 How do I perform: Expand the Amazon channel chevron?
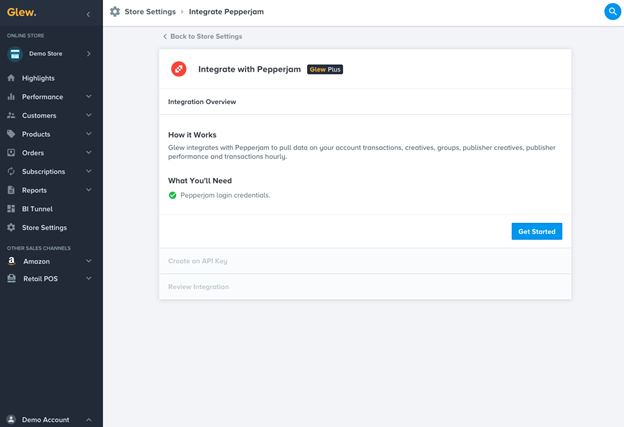pos(89,261)
